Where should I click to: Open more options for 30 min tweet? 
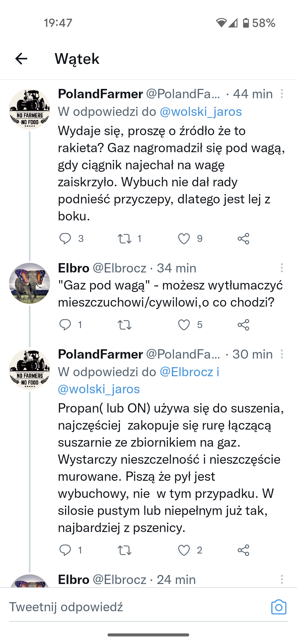282,354
